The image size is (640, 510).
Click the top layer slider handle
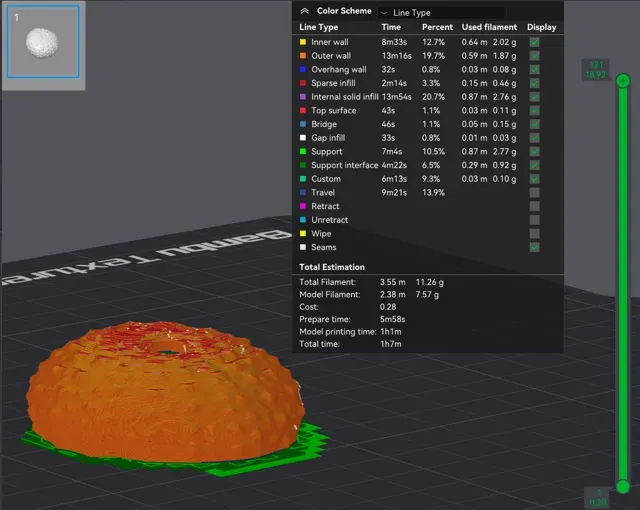click(623, 81)
